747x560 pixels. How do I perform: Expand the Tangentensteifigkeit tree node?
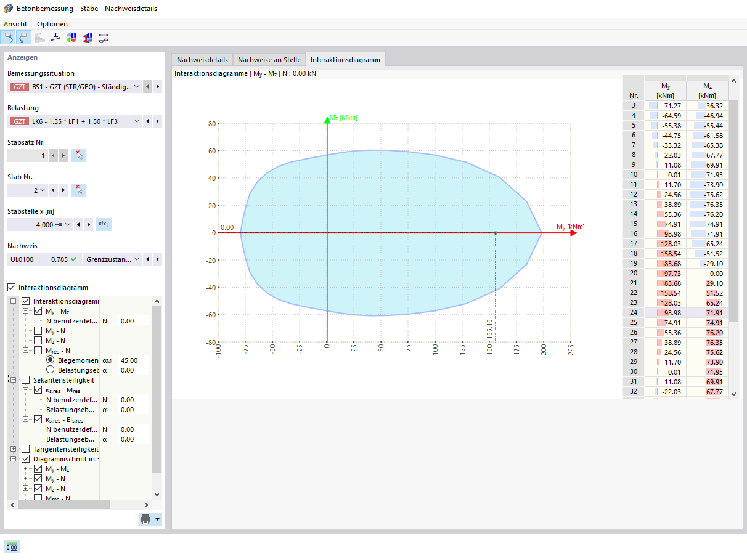coord(13,449)
